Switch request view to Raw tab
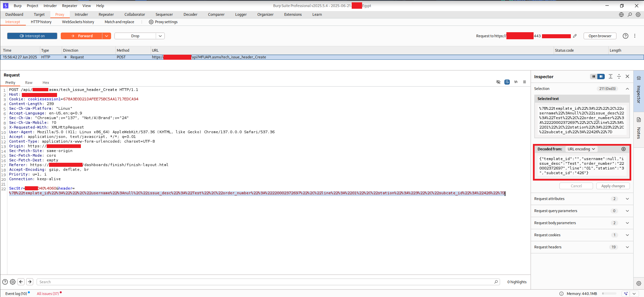 pyautogui.click(x=29, y=83)
